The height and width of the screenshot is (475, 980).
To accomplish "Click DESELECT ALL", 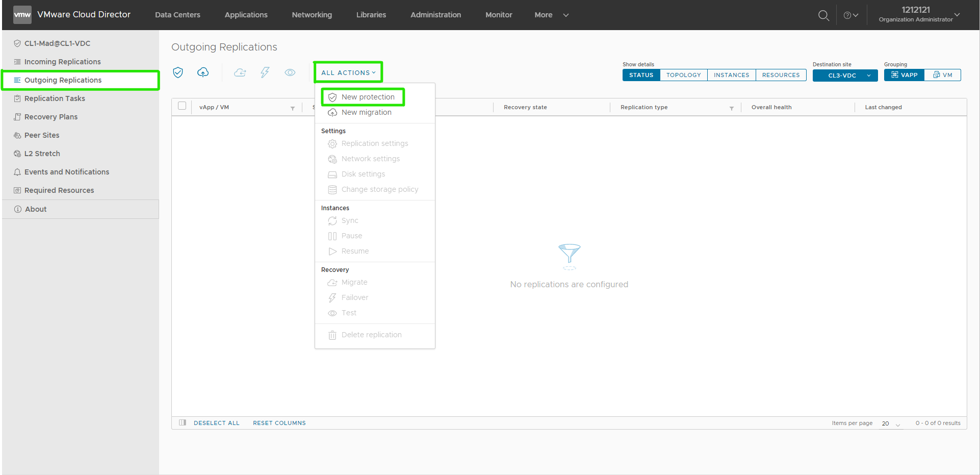I will pyautogui.click(x=217, y=423).
